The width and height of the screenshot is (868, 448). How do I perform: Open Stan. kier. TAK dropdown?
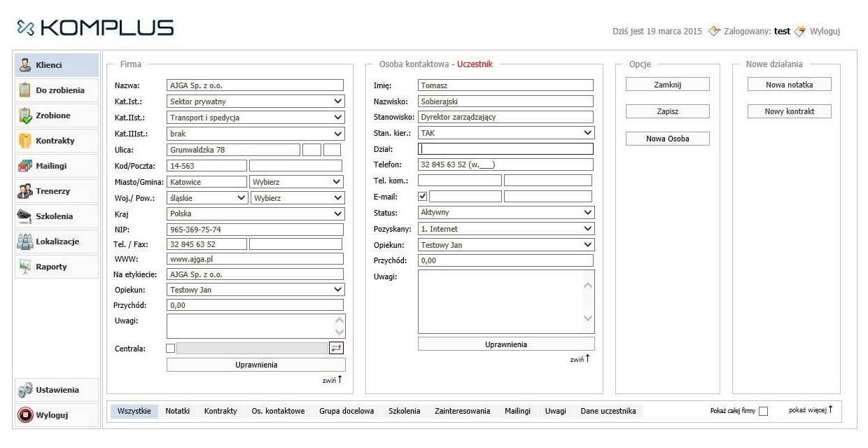(505, 132)
